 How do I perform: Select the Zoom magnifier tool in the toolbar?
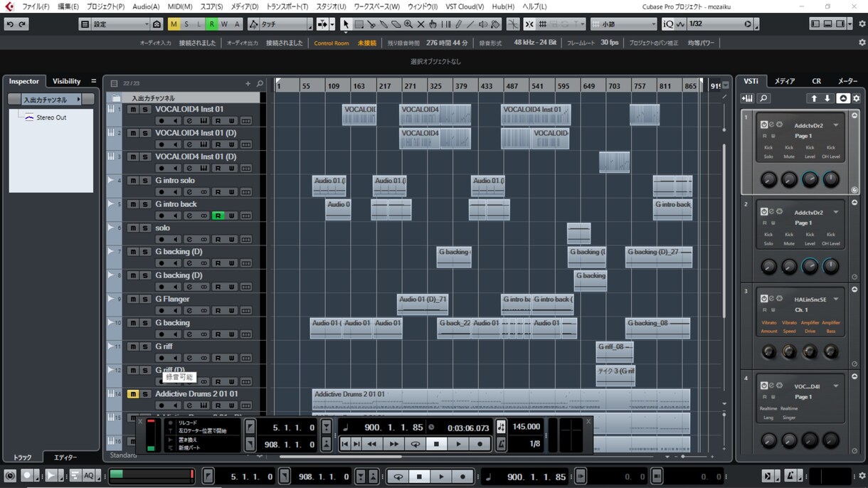[408, 24]
